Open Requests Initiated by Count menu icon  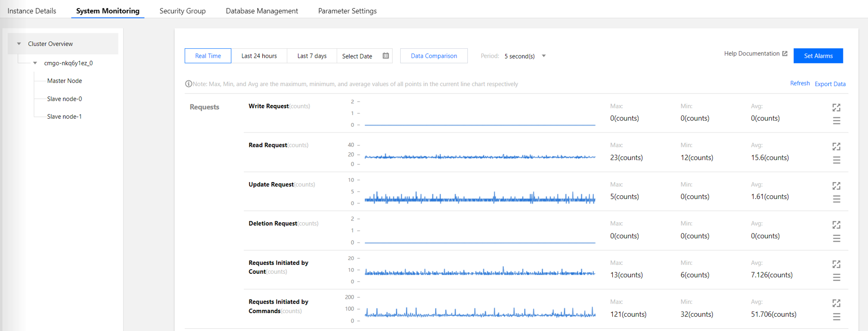pos(836,278)
